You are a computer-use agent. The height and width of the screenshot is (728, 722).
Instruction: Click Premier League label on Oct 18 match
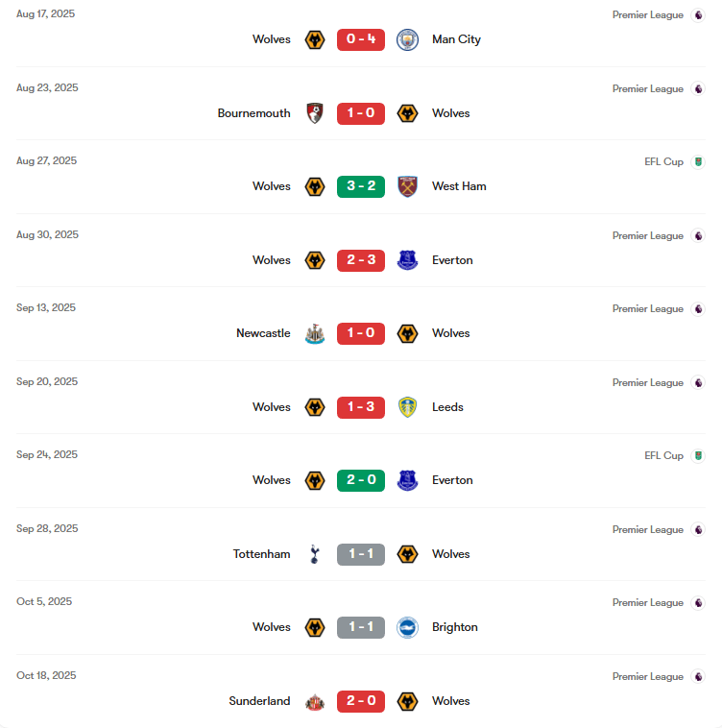(648, 677)
